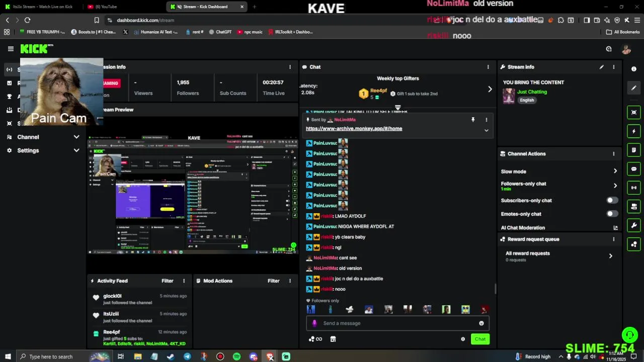
Task: Open File Explorer from the taskbar
Action: pyautogui.click(x=137, y=356)
